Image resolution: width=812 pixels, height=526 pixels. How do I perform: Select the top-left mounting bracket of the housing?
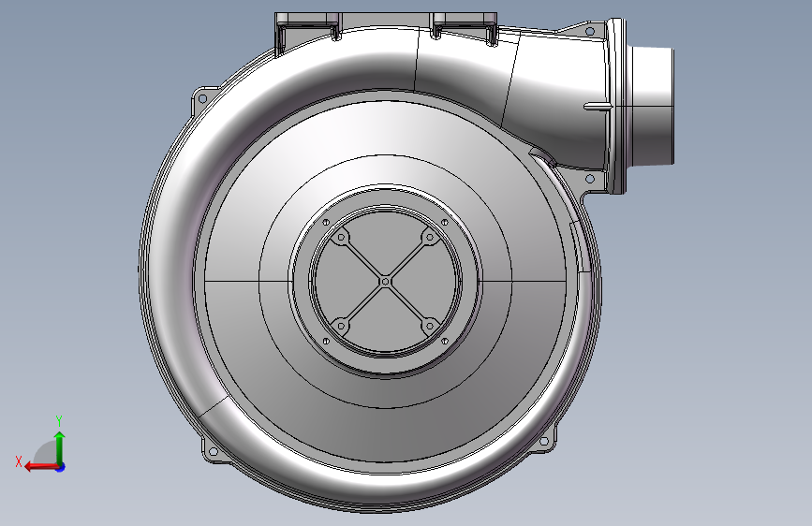click(307, 26)
